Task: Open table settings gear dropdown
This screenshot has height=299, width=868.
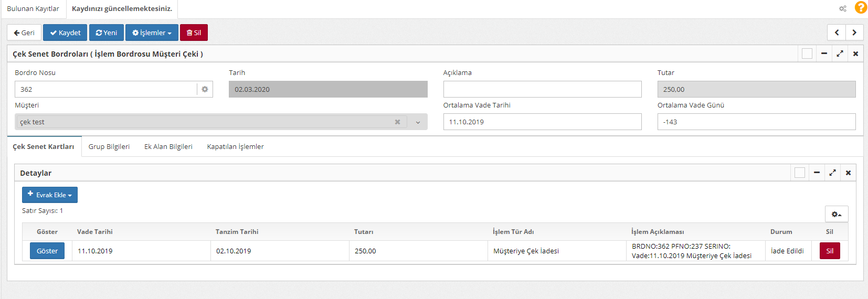Action: tap(837, 214)
